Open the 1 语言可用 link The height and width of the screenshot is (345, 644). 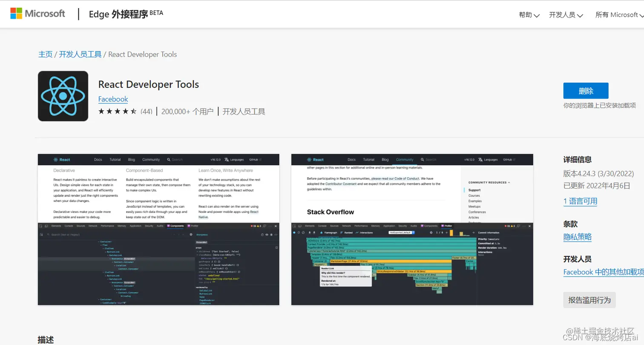pos(580,201)
